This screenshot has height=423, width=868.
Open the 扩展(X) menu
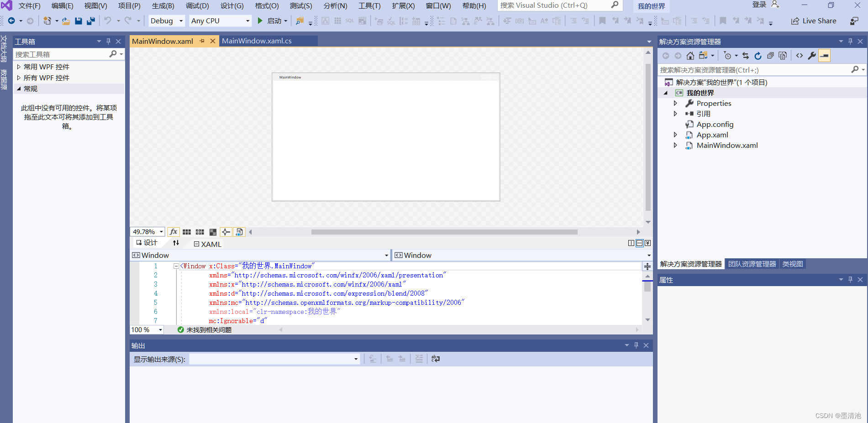click(404, 6)
